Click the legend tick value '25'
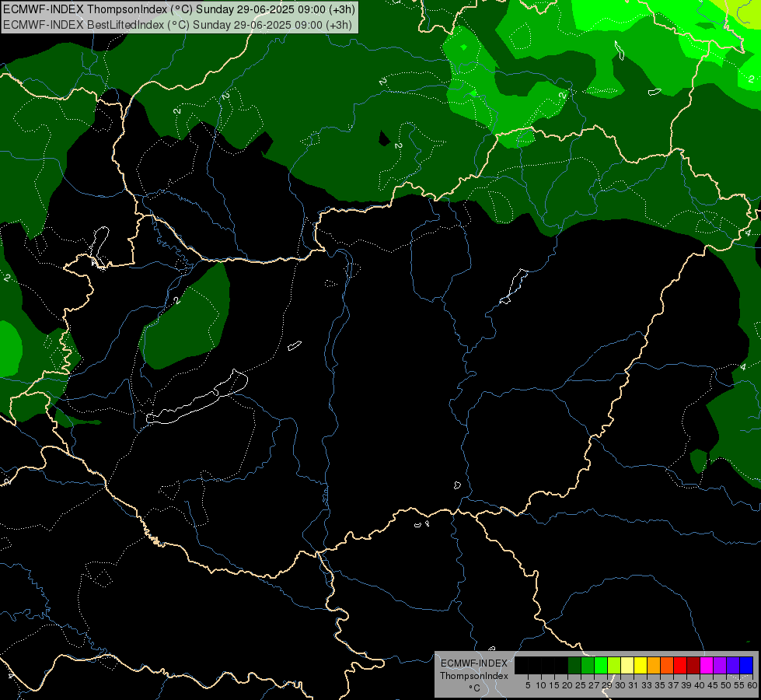 coord(581,685)
